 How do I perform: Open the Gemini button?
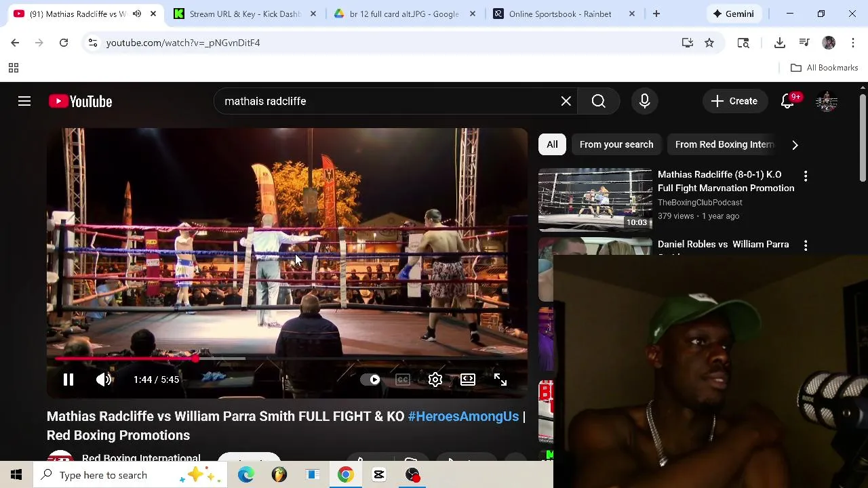(733, 14)
